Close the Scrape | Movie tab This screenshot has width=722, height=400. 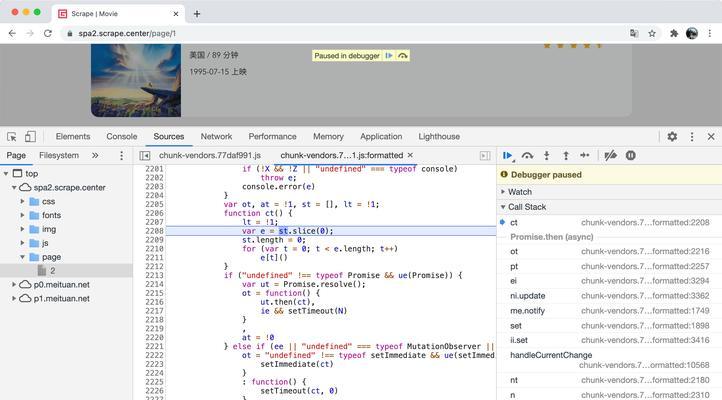(175, 14)
